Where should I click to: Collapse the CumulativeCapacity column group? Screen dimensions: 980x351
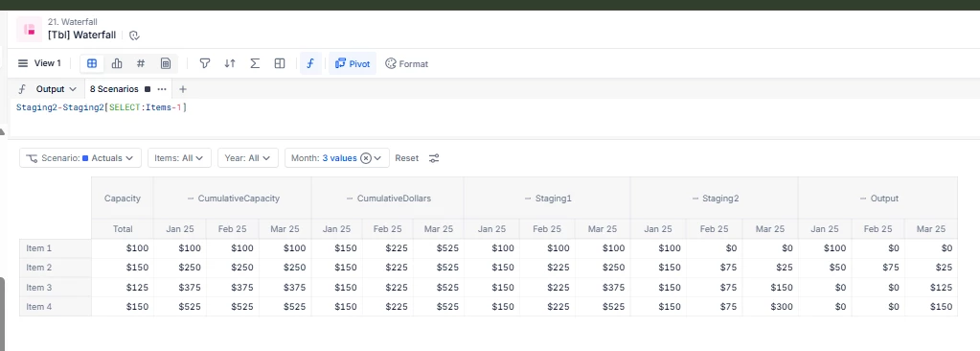click(x=191, y=199)
